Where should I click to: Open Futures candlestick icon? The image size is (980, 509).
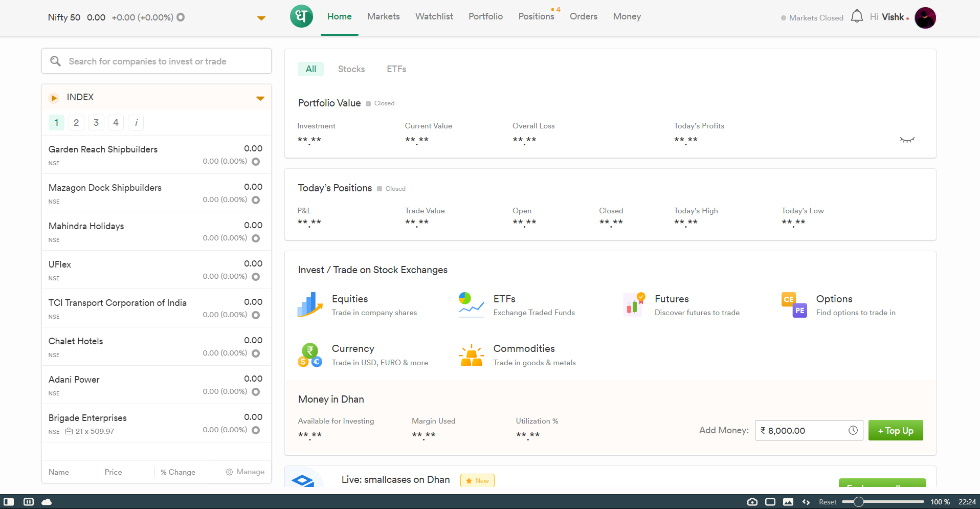[633, 305]
